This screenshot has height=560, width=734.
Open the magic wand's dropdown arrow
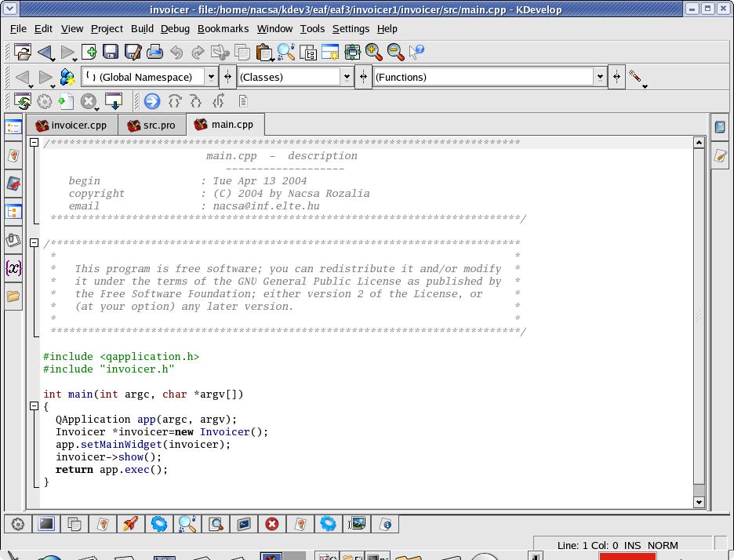[645, 86]
